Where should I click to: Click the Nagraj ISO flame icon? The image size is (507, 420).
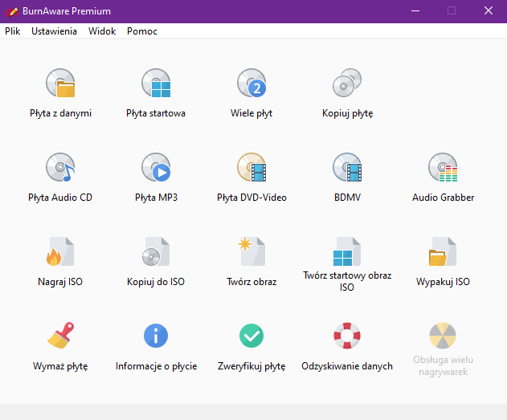click(60, 251)
